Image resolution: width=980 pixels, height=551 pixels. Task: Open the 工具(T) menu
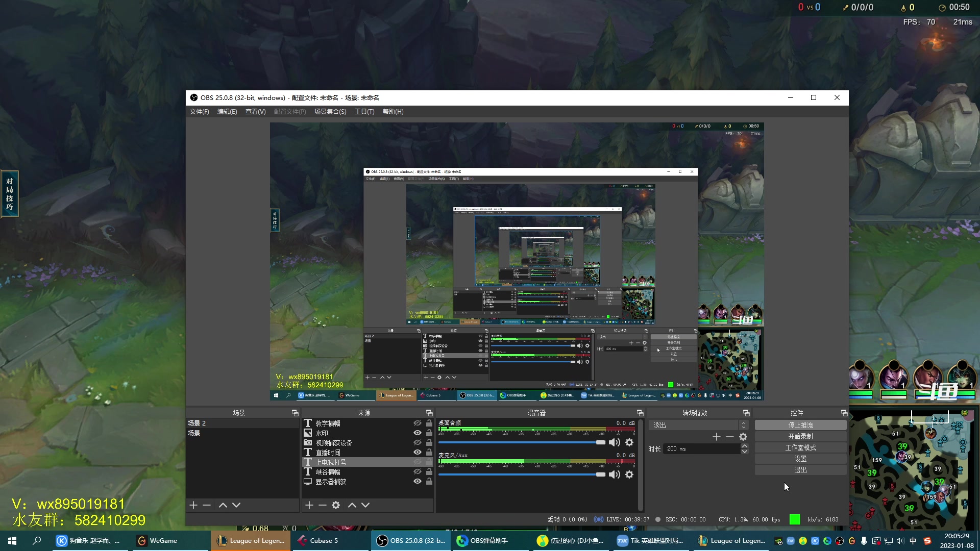tap(364, 112)
